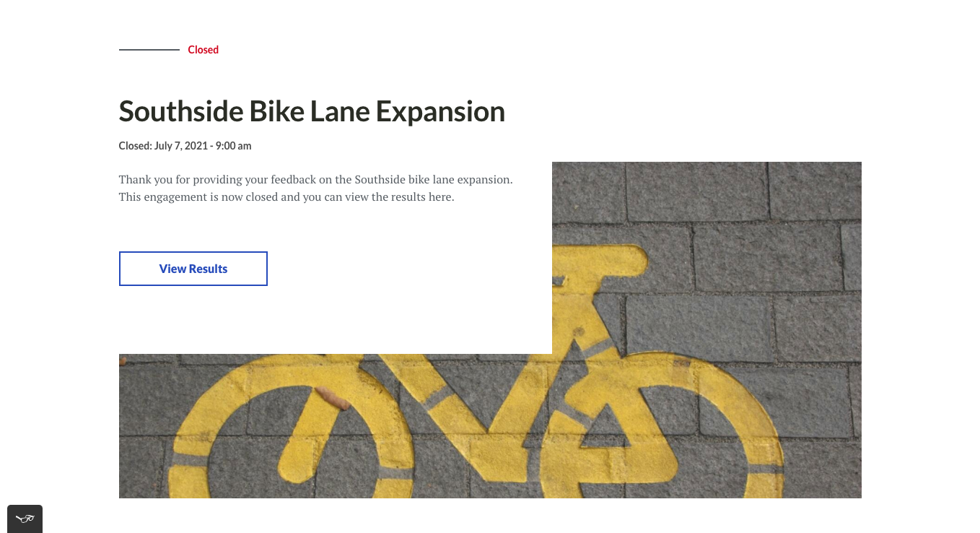Select the Closed: July 7, 2021 date line
This screenshot has height=533, width=980.
185,146
